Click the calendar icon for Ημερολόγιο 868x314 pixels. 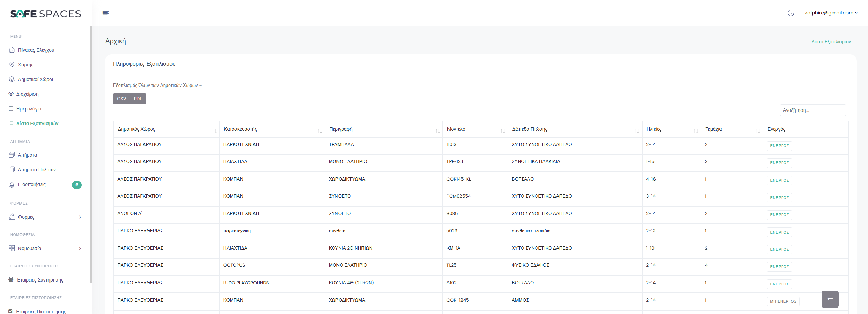[x=11, y=109]
